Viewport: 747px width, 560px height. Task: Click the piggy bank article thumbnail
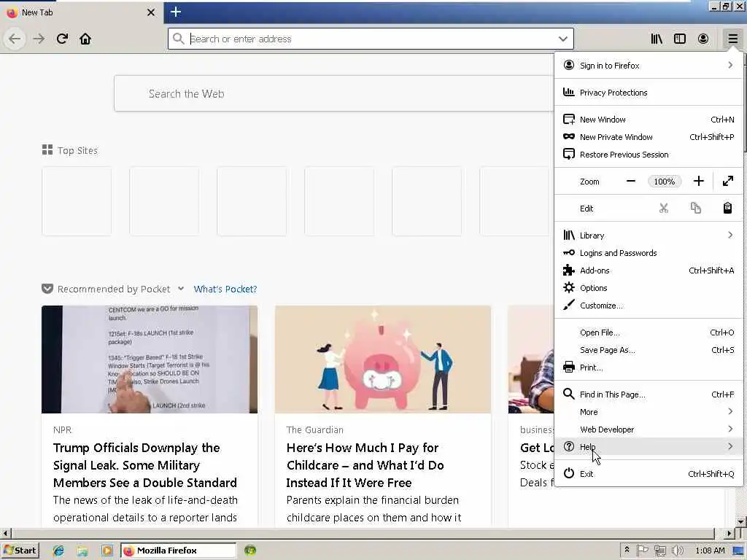(x=382, y=359)
